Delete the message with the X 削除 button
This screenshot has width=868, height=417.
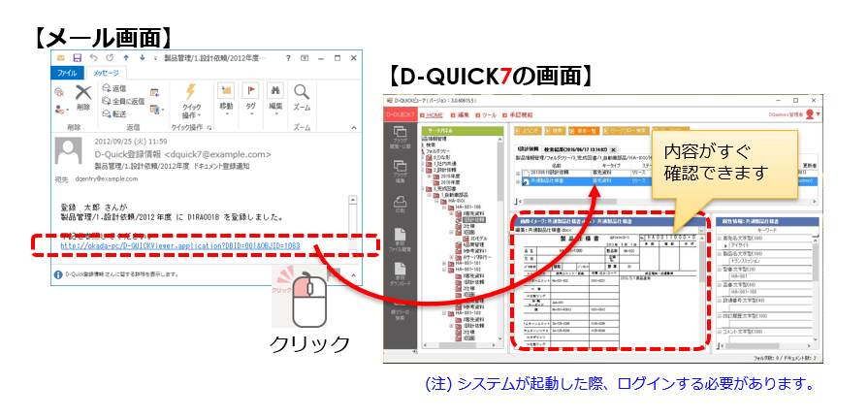[x=83, y=98]
